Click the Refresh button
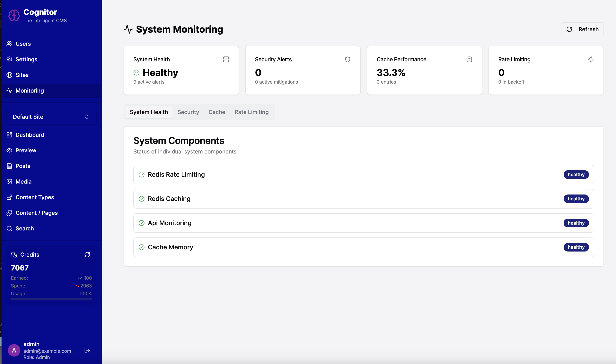The width and height of the screenshot is (616, 364). click(x=582, y=29)
